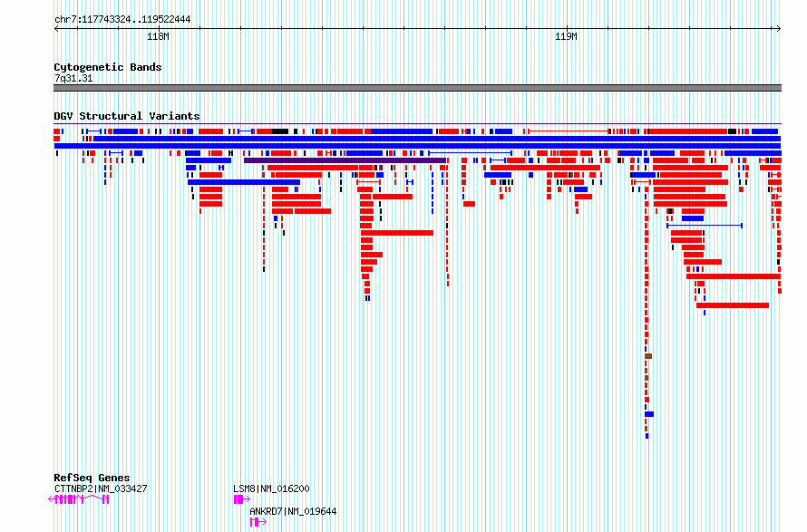807x532 pixels.
Task: Click the left arrowhead of the ruler
Action: (56, 29)
